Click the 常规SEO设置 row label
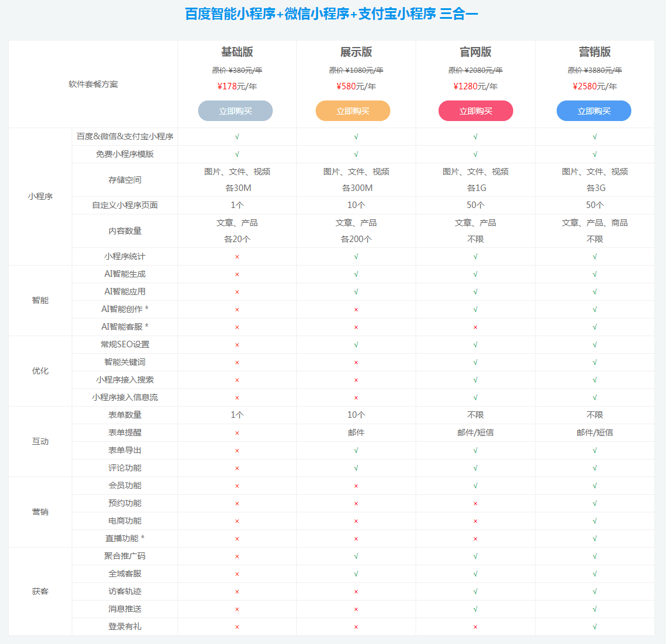 (125, 344)
